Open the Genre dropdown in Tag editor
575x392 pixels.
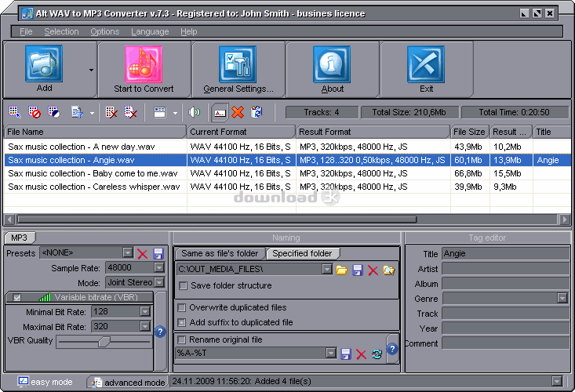(x=562, y=298)
